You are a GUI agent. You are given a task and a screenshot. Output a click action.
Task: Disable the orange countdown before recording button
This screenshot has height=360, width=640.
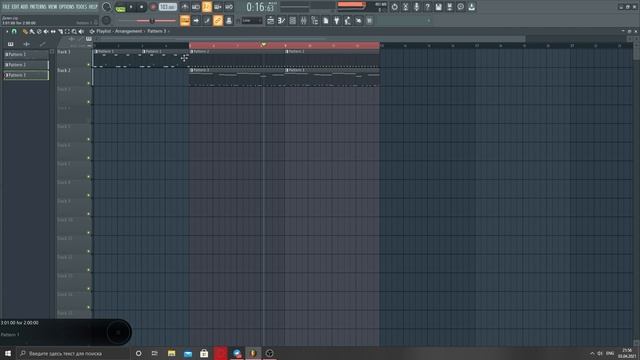[x=207, y=7]
